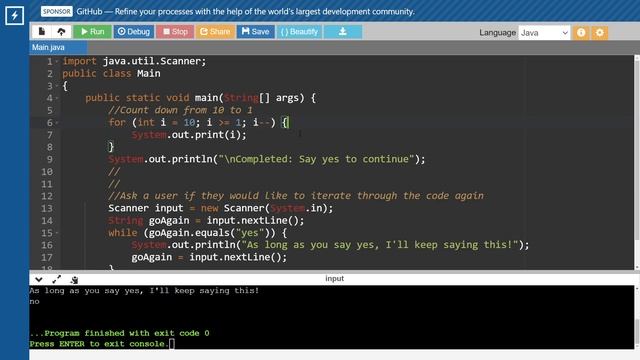
Task: Click the line 17 'goAgain = input.nextLine();'
Action: pos(209,257)
